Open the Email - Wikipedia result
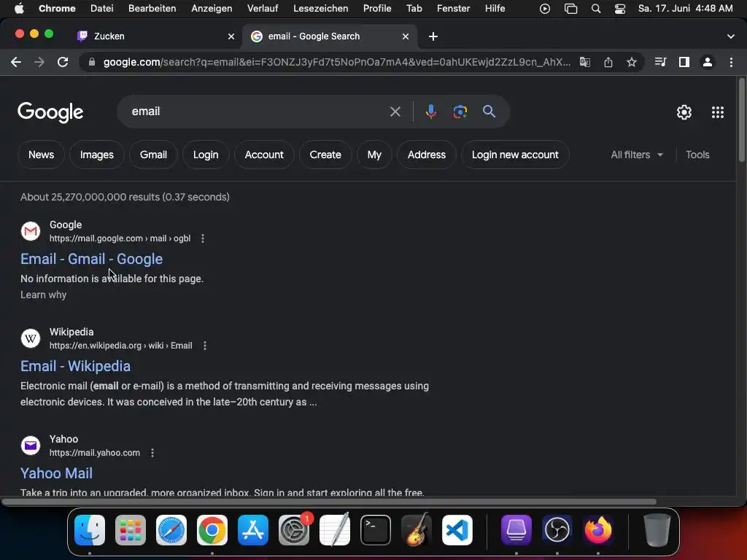Image resolution: width=747 pixels, height=560 pixels. 75,366
